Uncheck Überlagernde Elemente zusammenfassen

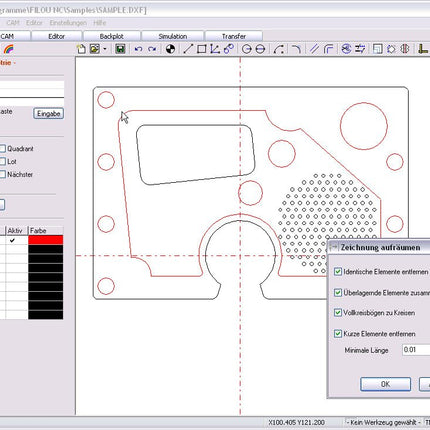338,293
